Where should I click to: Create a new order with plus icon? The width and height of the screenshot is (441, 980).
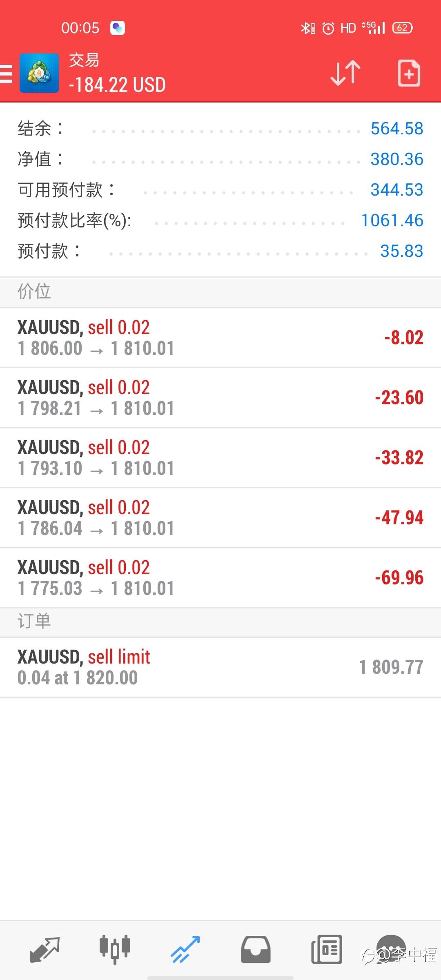pos(409,73)
